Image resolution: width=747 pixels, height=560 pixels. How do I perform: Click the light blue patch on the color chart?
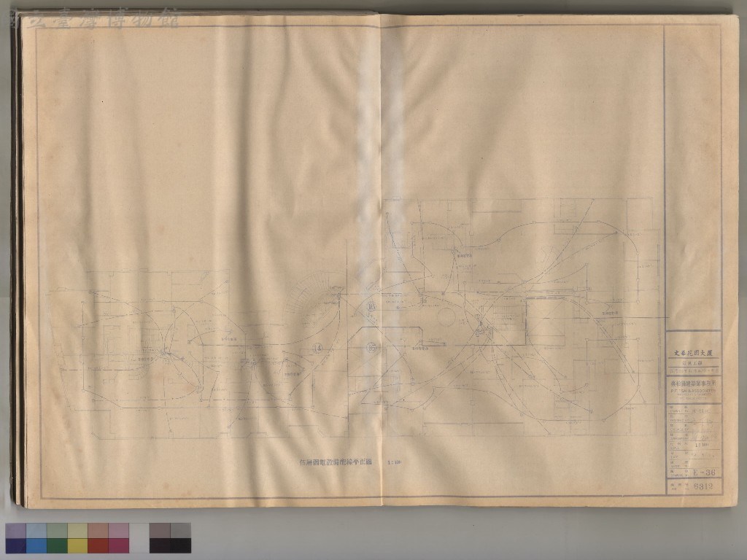36,531
